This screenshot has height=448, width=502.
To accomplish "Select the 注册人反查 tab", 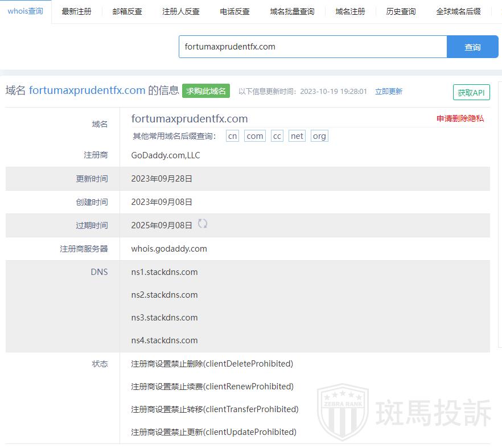I will (x=180, y=11).
